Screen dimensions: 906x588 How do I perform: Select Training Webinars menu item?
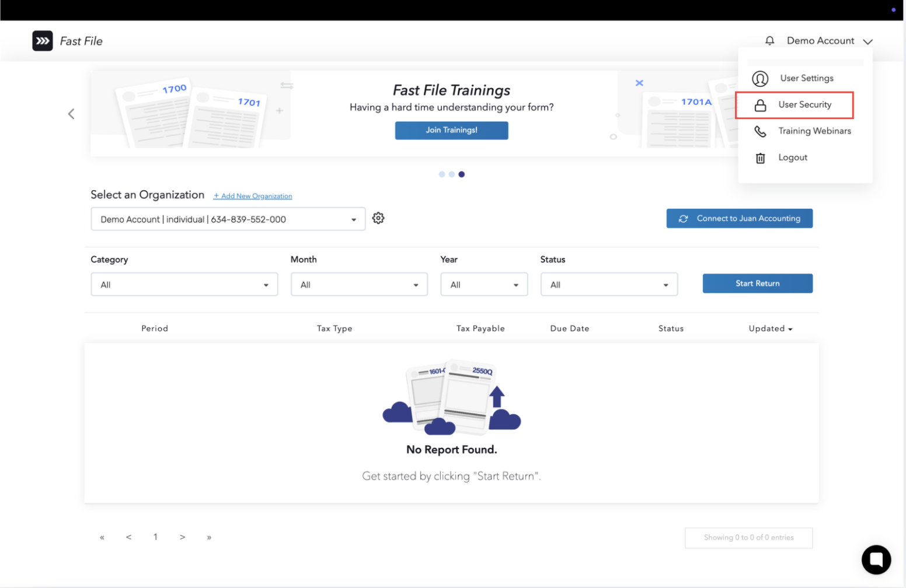click(814, 131)
